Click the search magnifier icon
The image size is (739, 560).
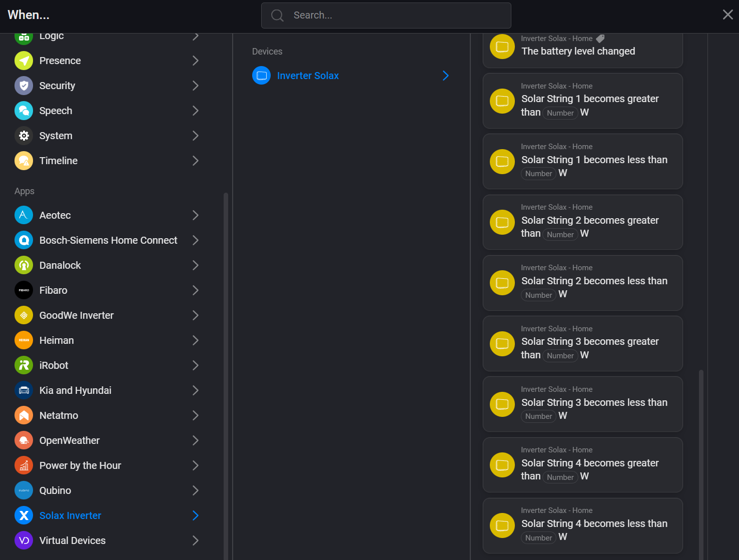pyautogui.click(x=277, y=16)
